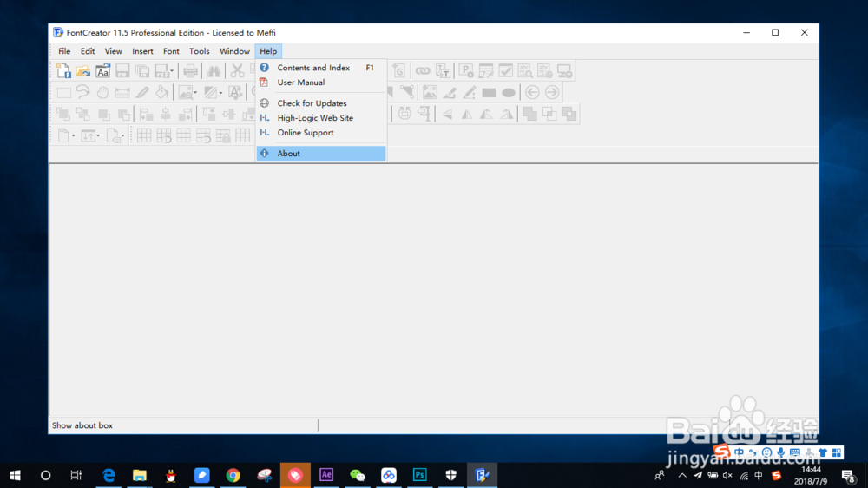Click the grid with lock icon

(223, 135)
